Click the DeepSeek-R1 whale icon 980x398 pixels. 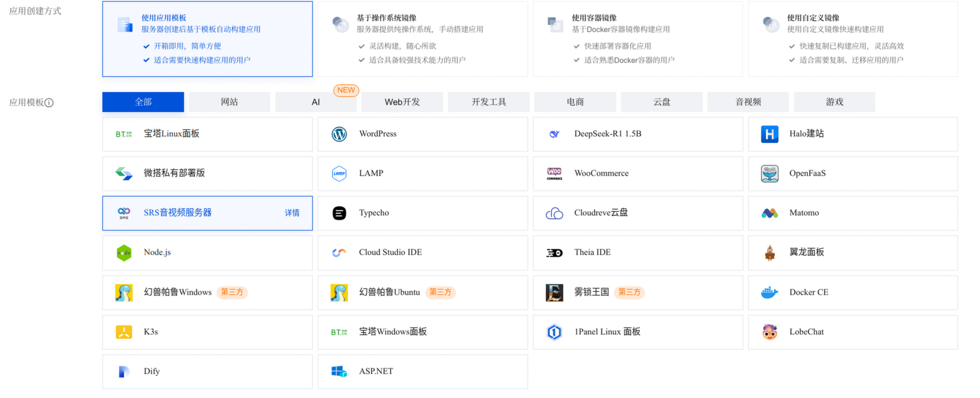point(554,134)
